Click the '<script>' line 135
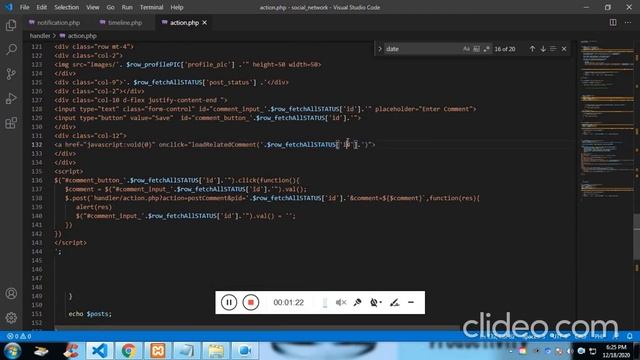 pos(69,171)
